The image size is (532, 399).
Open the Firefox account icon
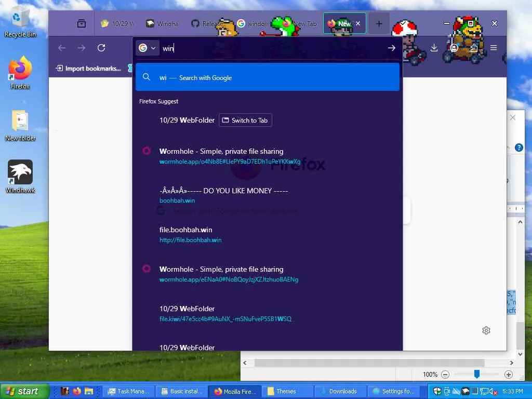454,48
